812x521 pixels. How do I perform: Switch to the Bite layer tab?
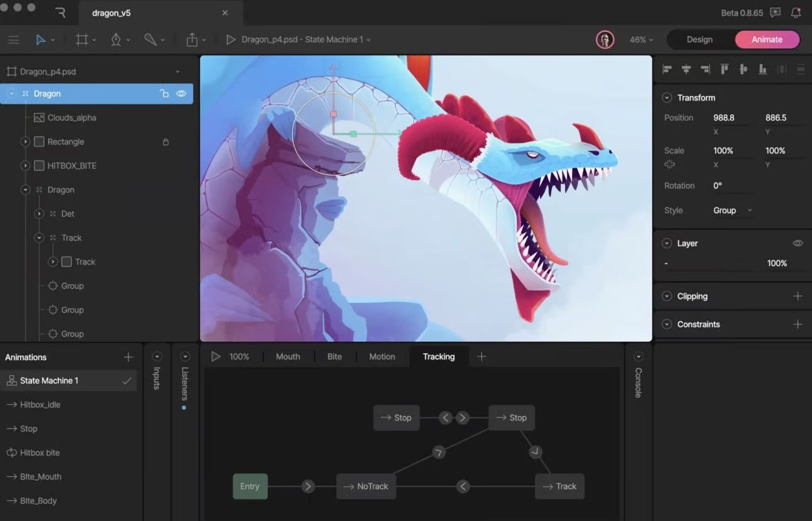tap(334, 357)
